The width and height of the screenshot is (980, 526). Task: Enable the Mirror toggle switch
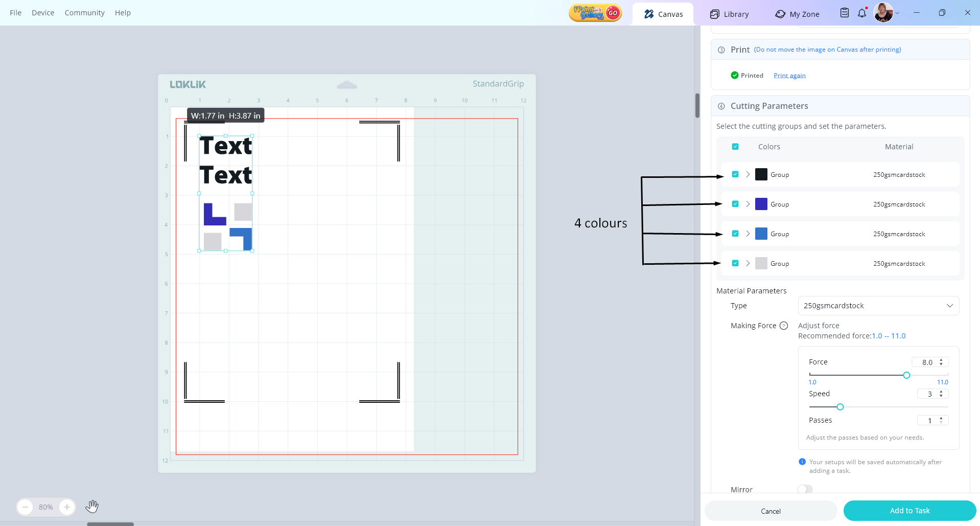[805, 489]
